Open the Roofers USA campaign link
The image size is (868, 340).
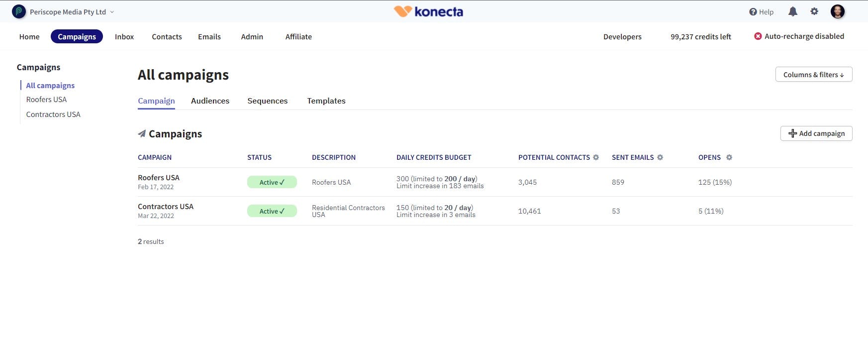pyautogui.click(x=159, y=178)
